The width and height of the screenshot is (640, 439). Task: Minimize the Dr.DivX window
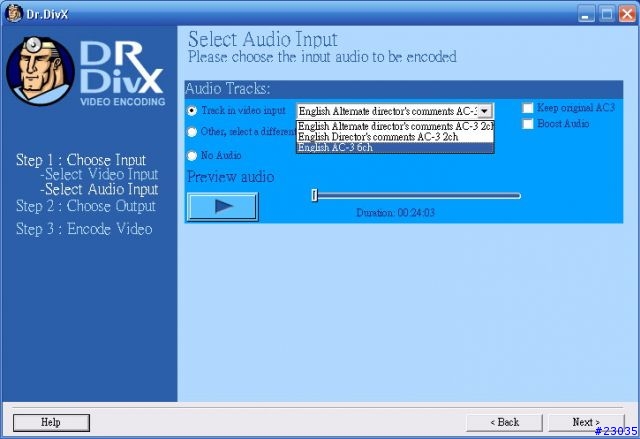(586, 14)
